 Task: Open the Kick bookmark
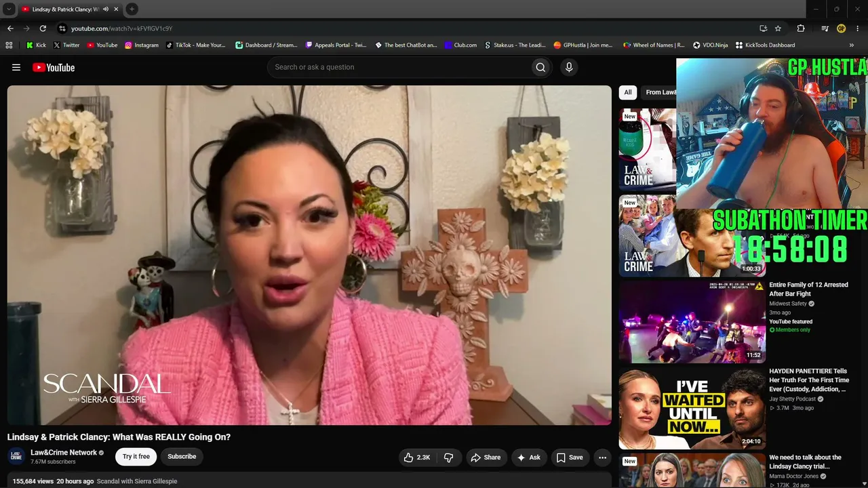click(x=36, y=45)
